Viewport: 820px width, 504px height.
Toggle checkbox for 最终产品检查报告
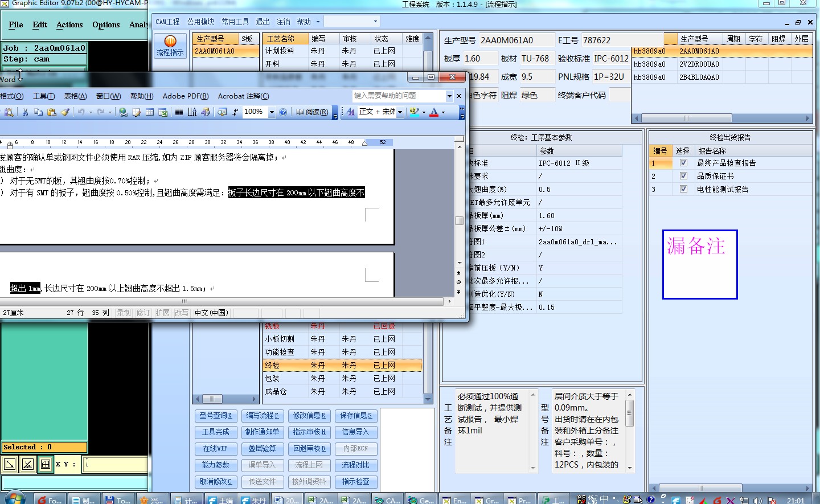[x=683, y=163]
